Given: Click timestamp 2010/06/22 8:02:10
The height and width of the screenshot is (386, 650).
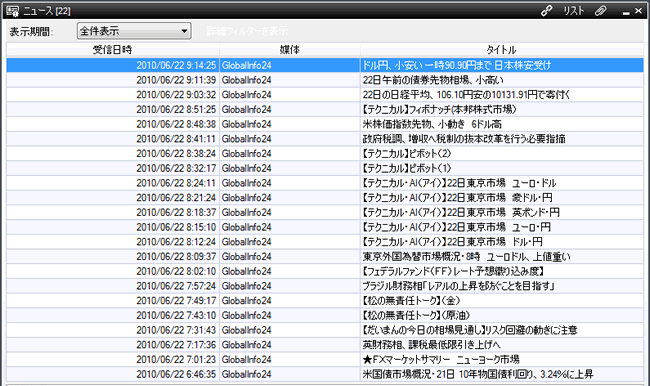Looking at the screenshot, I should pyautogui.click(x=176, y=271).
